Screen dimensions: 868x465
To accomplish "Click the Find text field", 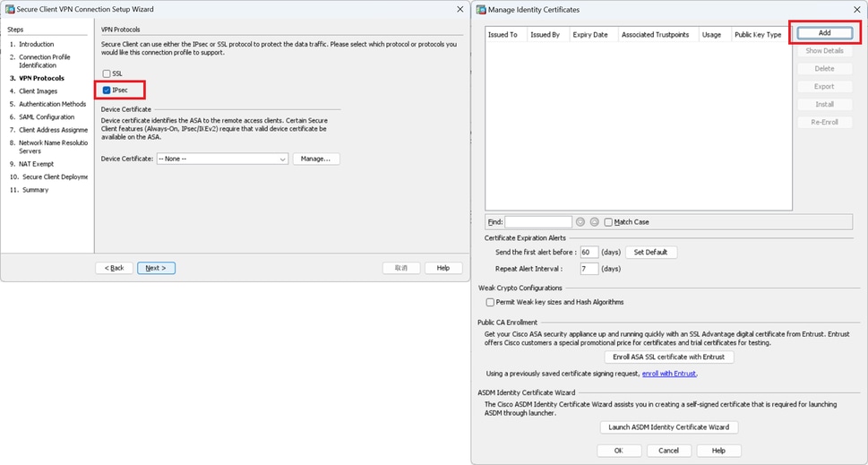I will pos(538,222).
